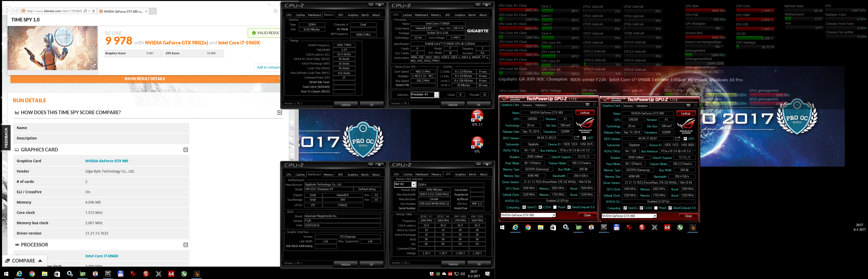Open Bench tab in CPU-Z Memory timings window
Screen dimensions: 868x279
click(x=365, y=15)
